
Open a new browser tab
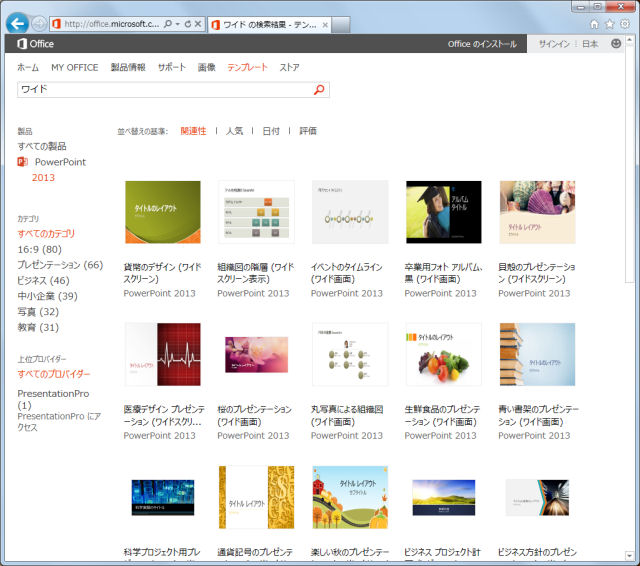point(340,25)
